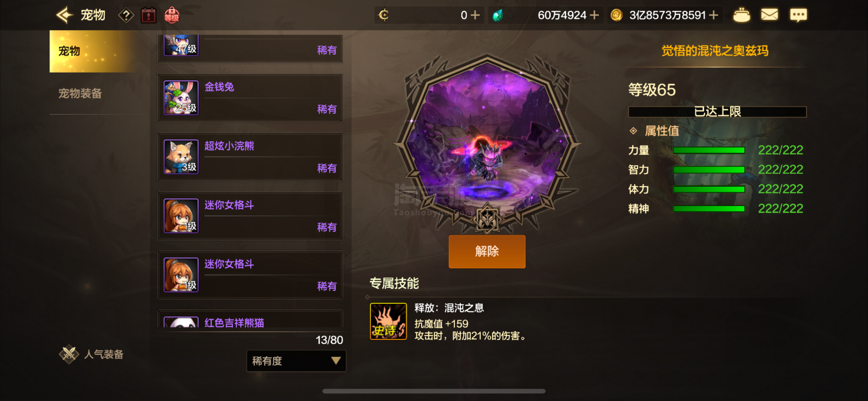Select the first 迷你女格斗 pet
Viewport: 868px width, 401px height.
[x=250, y=216]
